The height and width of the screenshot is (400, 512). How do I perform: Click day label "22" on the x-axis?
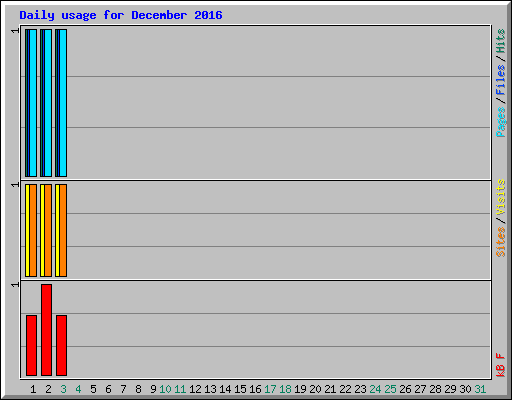coord(345,389)
